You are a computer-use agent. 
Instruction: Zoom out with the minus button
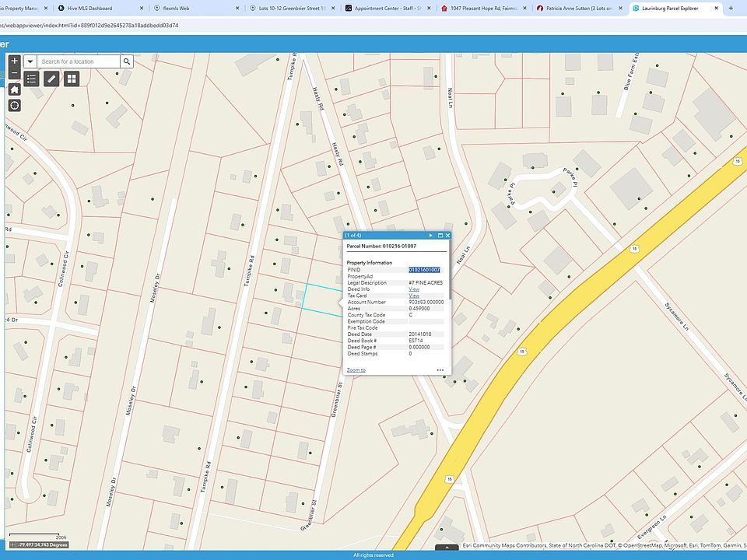point(14,72)
